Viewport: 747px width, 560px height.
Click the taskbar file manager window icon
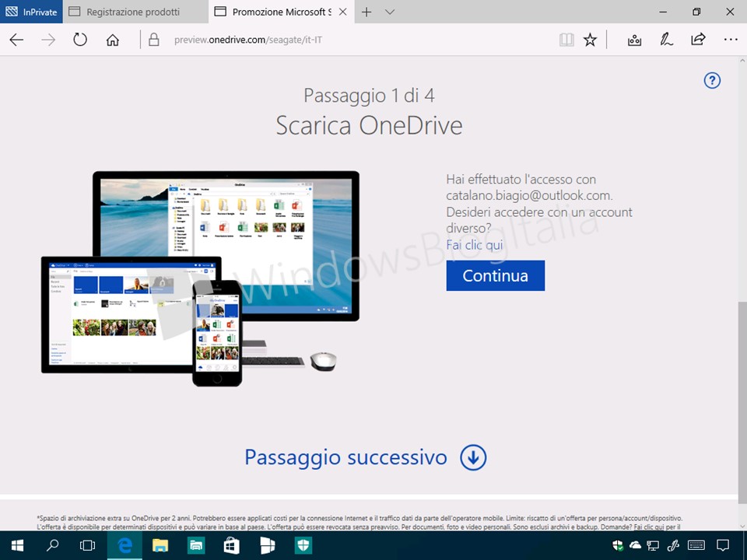click(x=196, y=546)
